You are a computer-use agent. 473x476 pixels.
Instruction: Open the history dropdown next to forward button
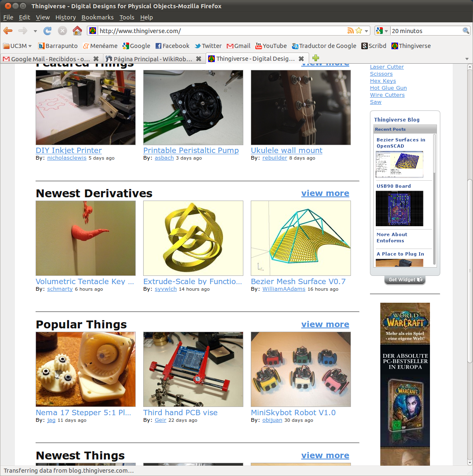point(35,31)
